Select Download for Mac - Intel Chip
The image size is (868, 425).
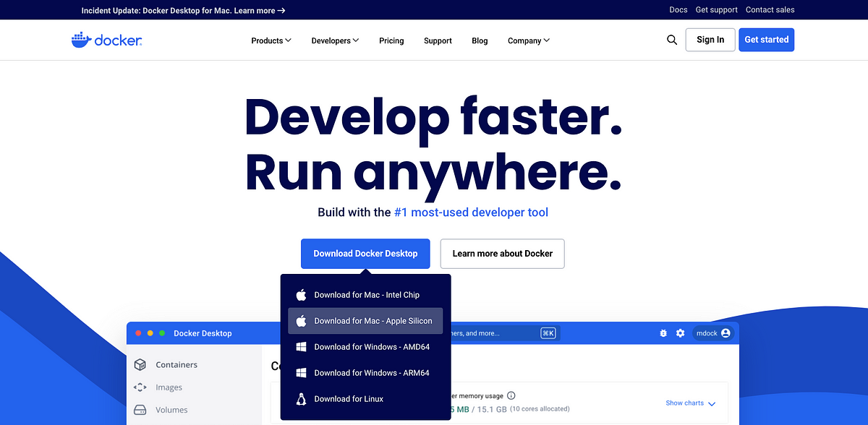365,295
